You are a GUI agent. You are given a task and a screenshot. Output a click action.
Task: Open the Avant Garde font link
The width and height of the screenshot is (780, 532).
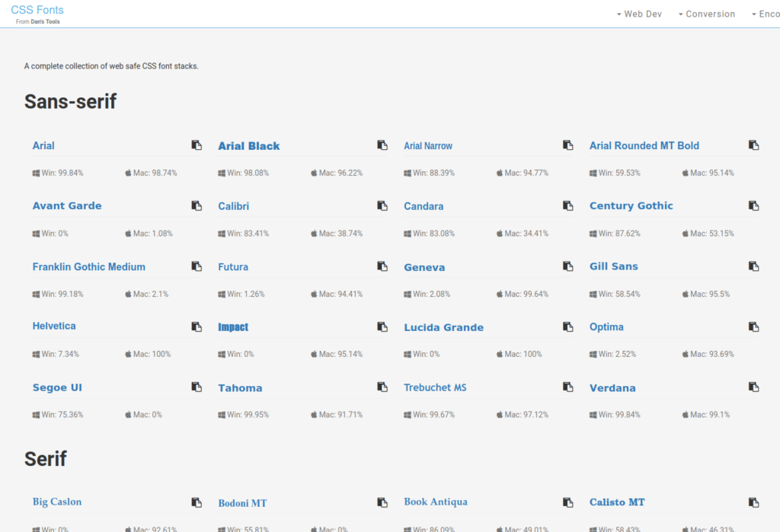click(x=67, y=205)
